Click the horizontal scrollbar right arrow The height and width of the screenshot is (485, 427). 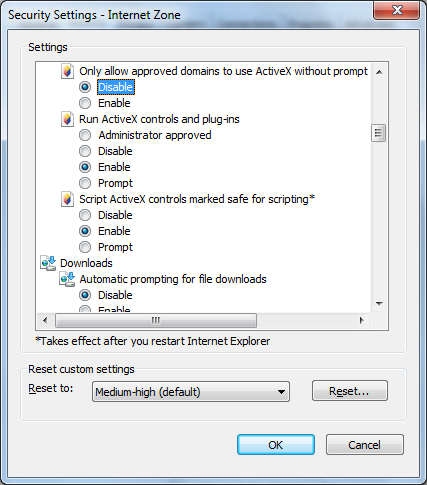[x=362, y=321]
